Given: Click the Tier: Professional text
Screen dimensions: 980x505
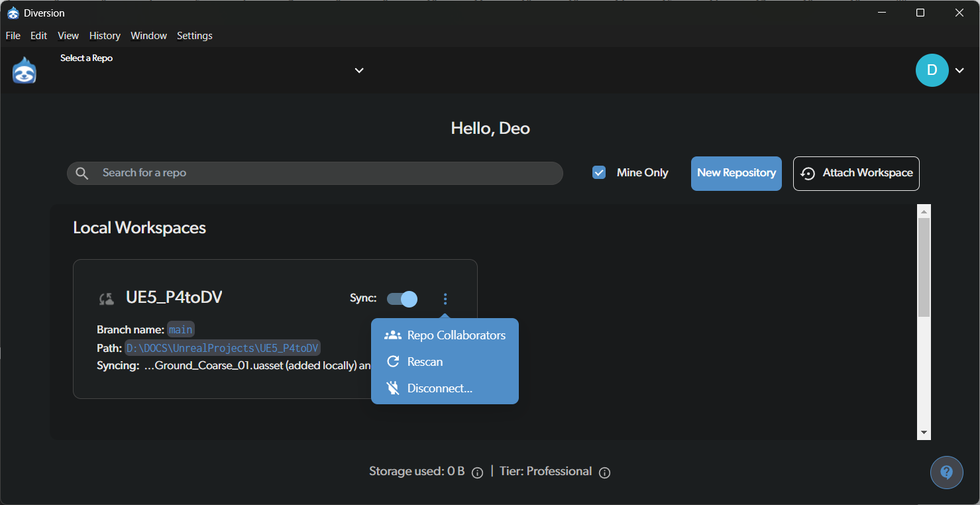Looking at the screenshot, I should [546, 471].
